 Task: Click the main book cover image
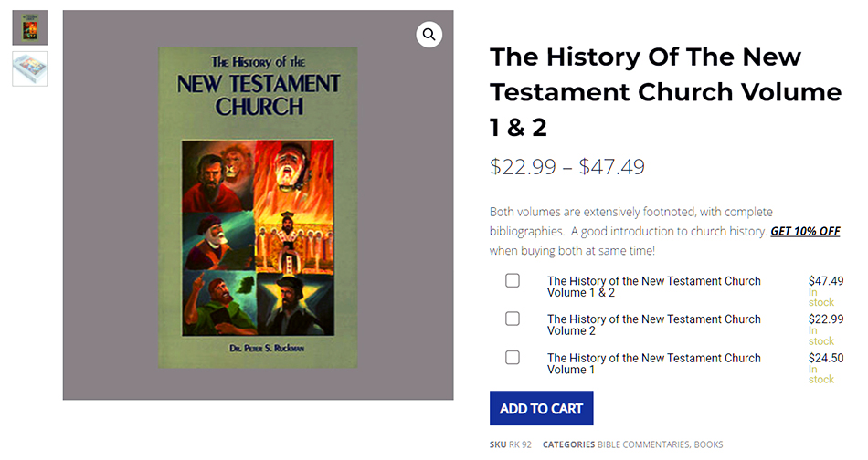coord(258,207)
